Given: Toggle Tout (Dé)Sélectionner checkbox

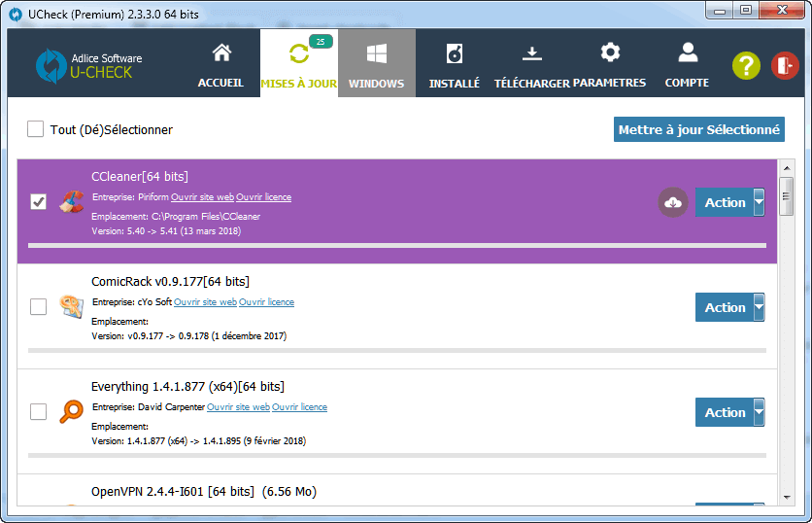Looking at the screenshot, I should (x=36, y=129).
